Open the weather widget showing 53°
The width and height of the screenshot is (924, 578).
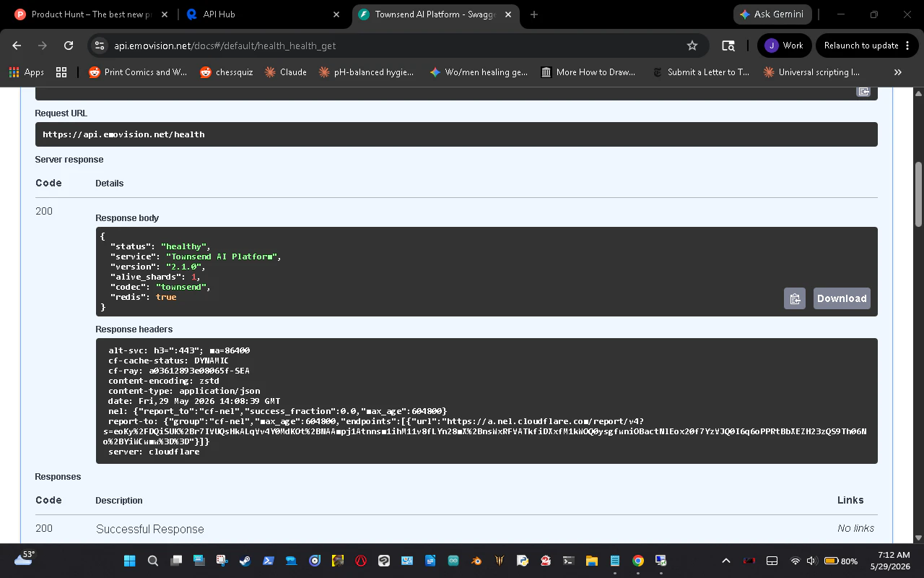click(x=23, y=559)
